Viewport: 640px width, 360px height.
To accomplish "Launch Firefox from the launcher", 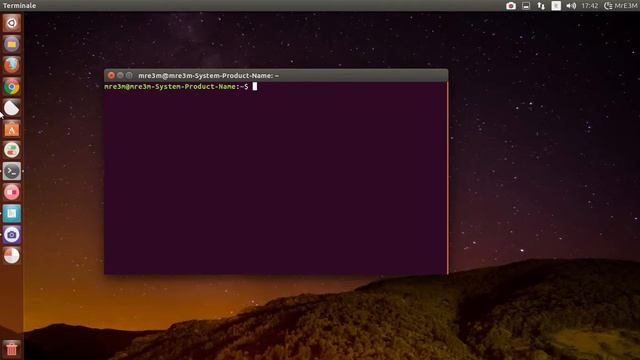I will click(x=11, y=65).
